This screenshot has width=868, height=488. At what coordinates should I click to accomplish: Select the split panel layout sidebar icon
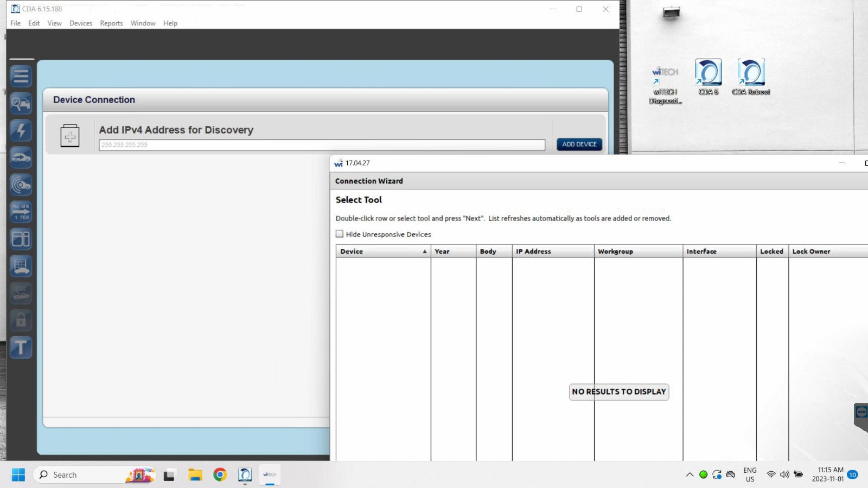tap(21, 239)
